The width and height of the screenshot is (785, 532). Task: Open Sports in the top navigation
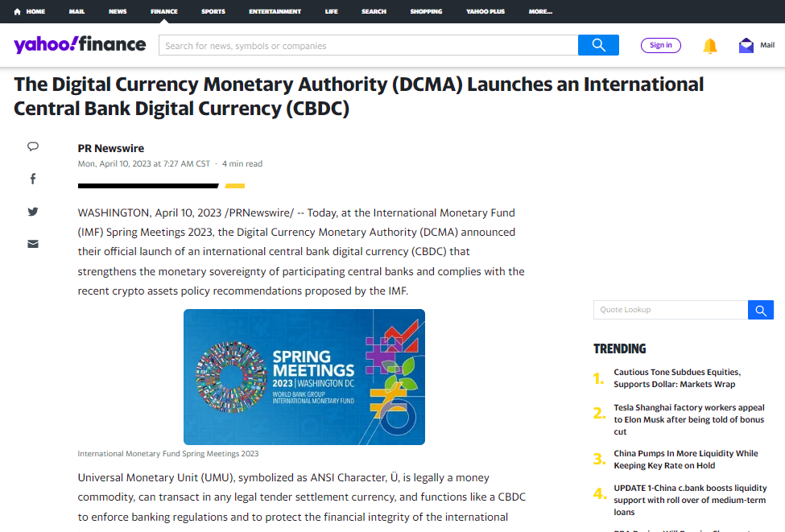coord(213,11)
